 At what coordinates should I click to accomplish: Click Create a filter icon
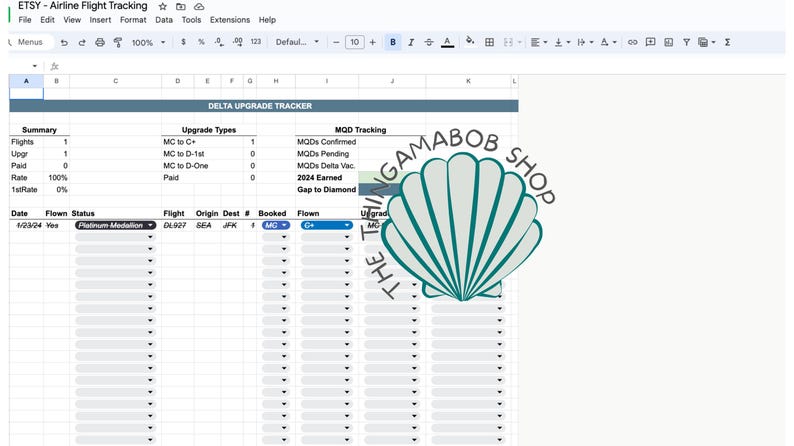(x=686, y=43)
